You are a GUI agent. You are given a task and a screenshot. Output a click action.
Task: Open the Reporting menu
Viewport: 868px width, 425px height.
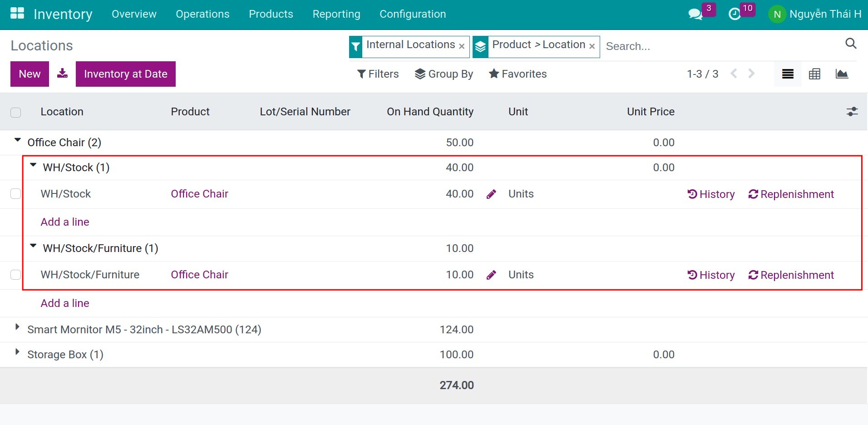click(336, 14)
